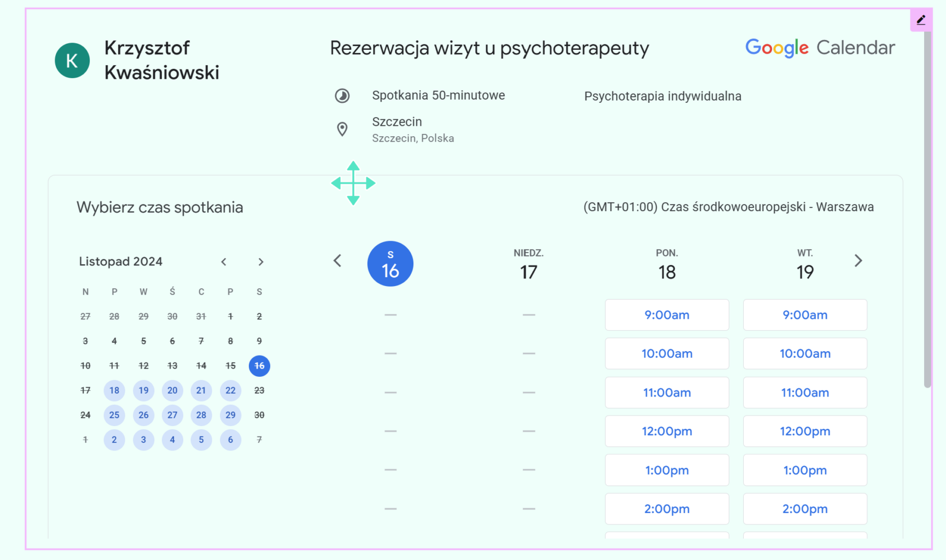Screen dimensions: 946x560
Task: Click unavailable date 30 in mini calendar
Action: coord(259,415)
